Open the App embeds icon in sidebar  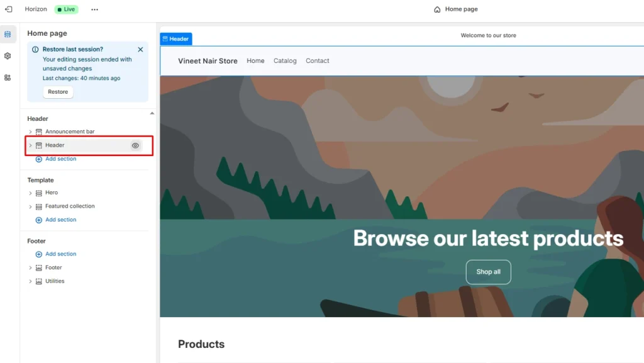click(x=8, y=77)
